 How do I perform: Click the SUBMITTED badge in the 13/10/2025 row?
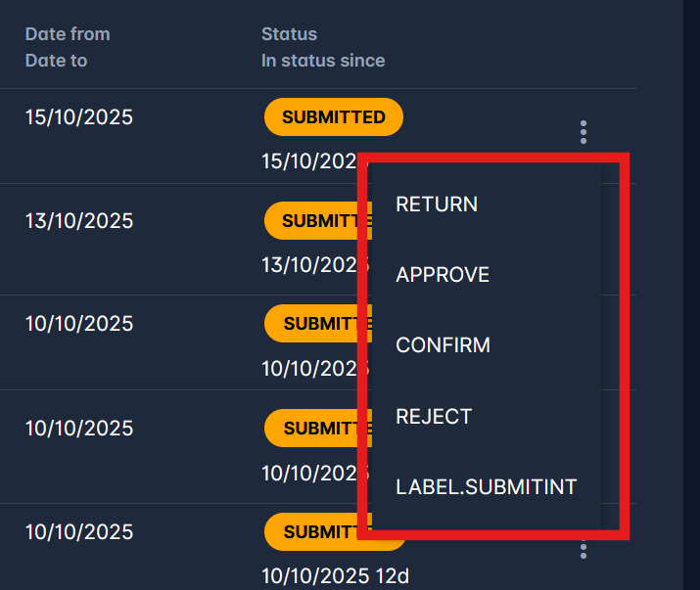(317, 221)
